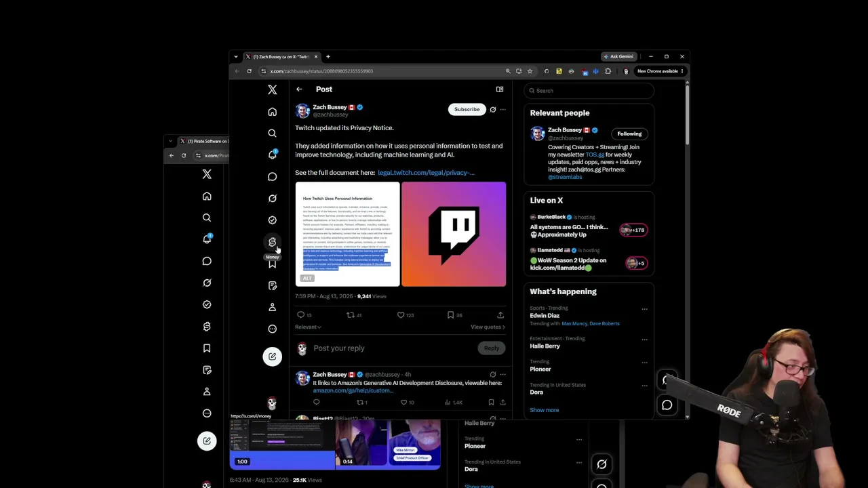Open Articles icon in front sidebar
The width and height of the screenshot is (868, 488).
point(272,285)
